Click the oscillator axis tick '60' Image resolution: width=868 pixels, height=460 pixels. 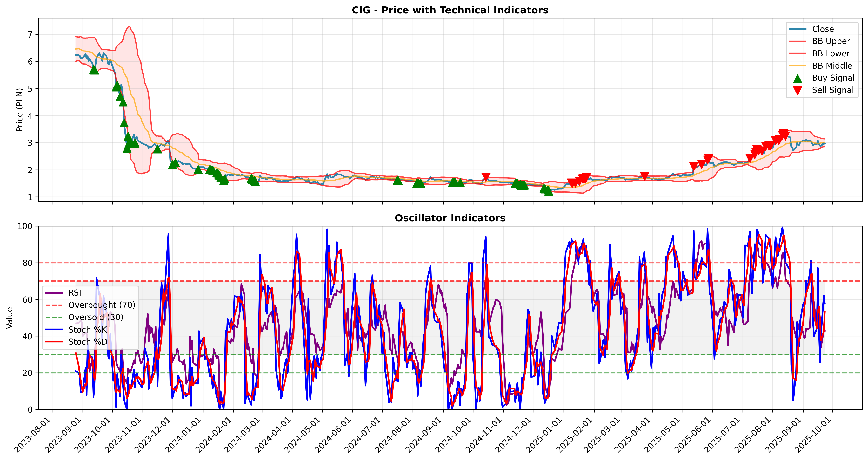[28, 300]
